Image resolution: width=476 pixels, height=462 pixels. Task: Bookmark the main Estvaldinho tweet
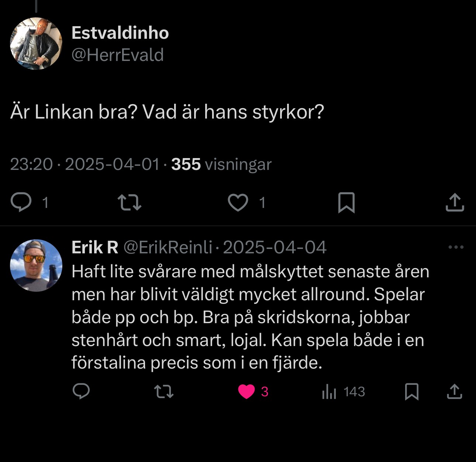[x=346, y=202]
